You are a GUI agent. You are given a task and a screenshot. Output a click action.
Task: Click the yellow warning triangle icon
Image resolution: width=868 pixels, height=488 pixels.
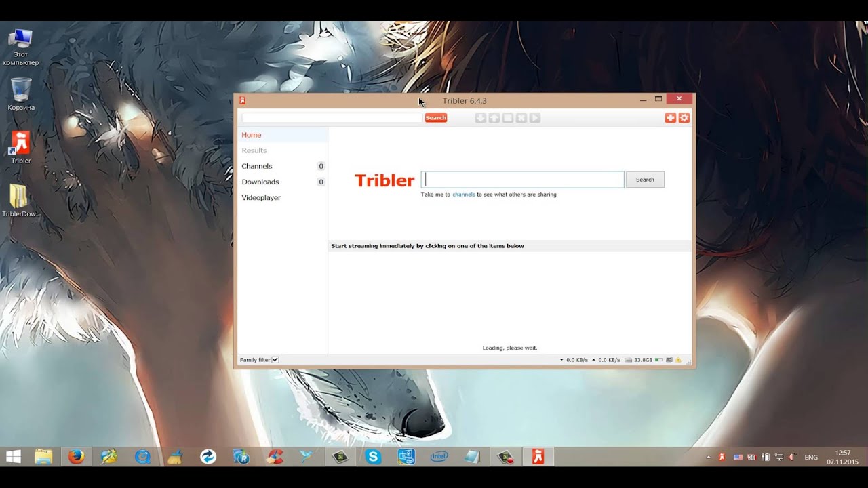tap(678, 360)
